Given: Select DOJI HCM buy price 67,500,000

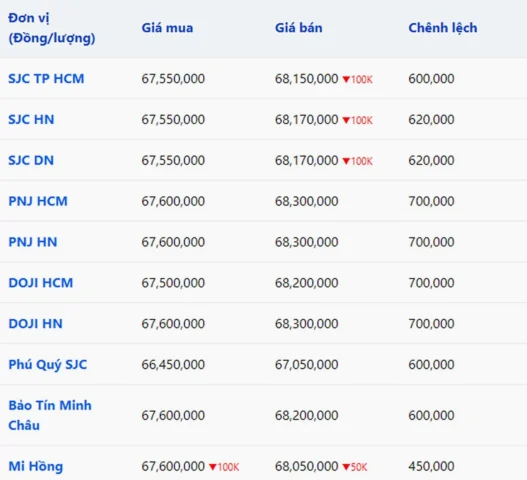Looking at the screenshot, I should click(173, 283).
